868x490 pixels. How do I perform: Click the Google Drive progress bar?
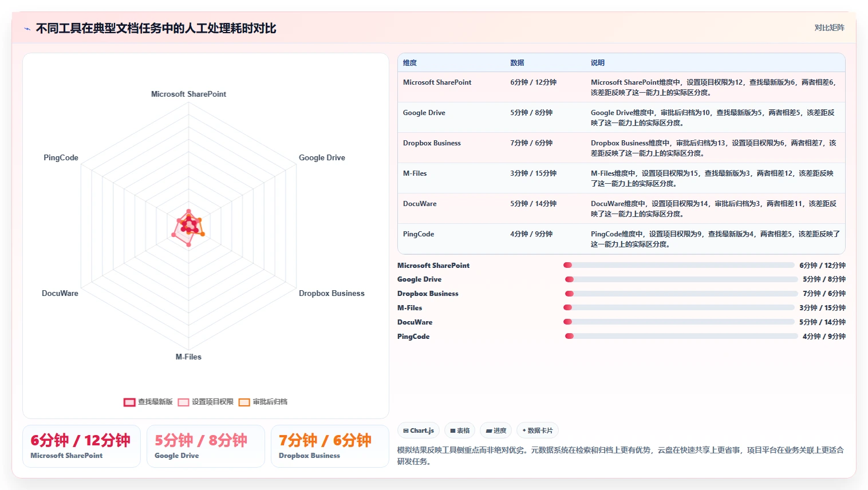[681, 279]
